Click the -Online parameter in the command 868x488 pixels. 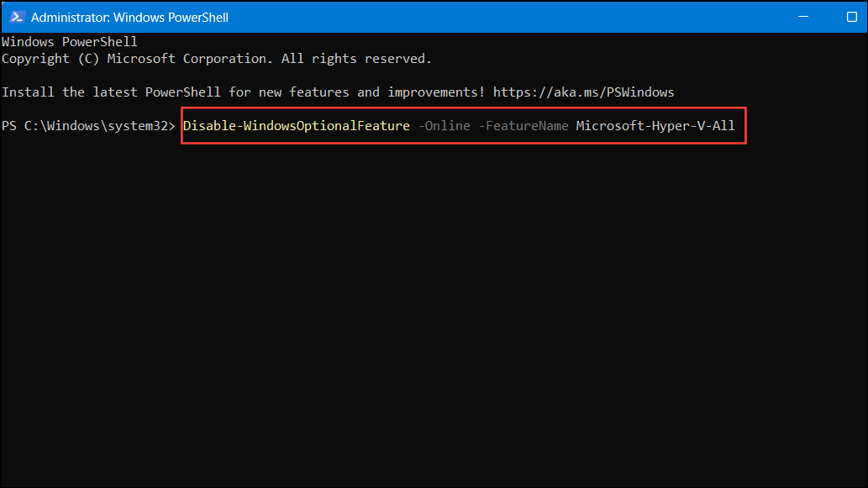pyautogui.click(x=445, y=125)
